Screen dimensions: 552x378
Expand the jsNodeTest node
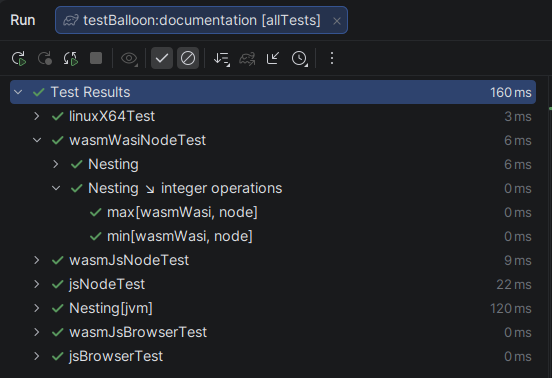click(37, 284)
